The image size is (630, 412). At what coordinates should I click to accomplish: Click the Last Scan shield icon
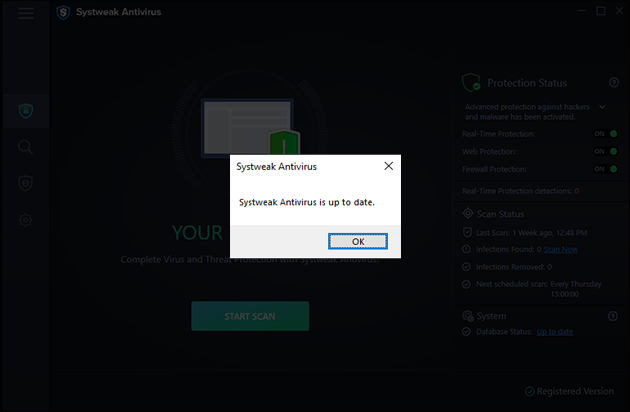pyautogui.click(x=467, y=232)
